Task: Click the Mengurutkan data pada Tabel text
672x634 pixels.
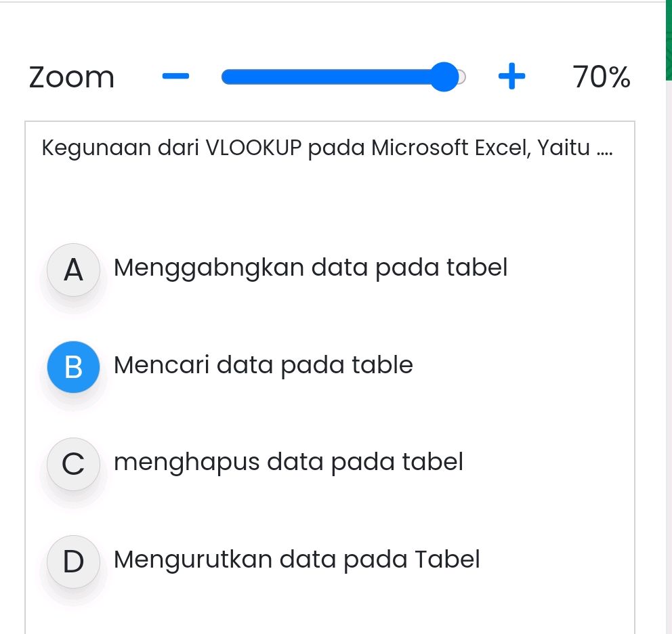Action: 296,560
